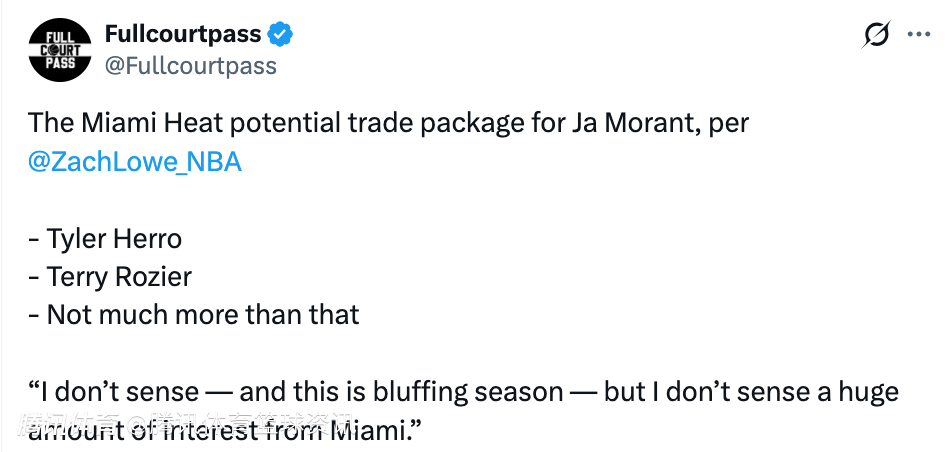The image size is (952, 452).
Task: Click the watermark text overlay at bottom
Action: click(190, 424)
